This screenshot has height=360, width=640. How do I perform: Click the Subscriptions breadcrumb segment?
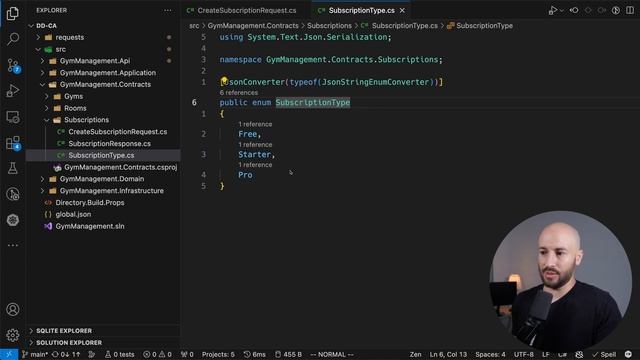[x=329, y=26]
